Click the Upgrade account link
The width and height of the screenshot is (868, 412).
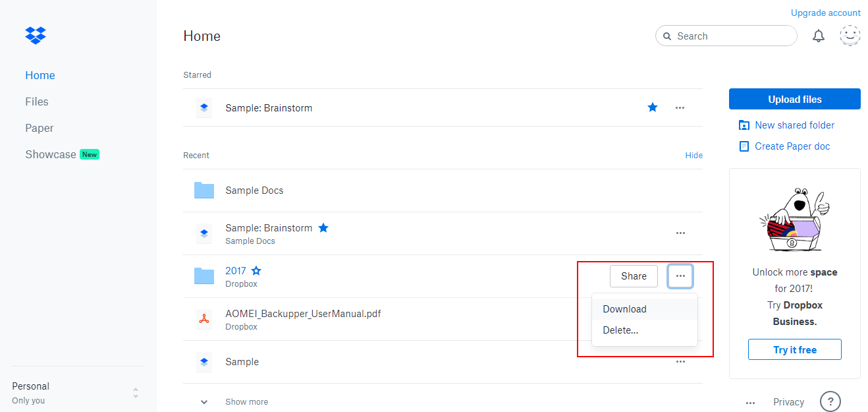[x=825, y=13]
